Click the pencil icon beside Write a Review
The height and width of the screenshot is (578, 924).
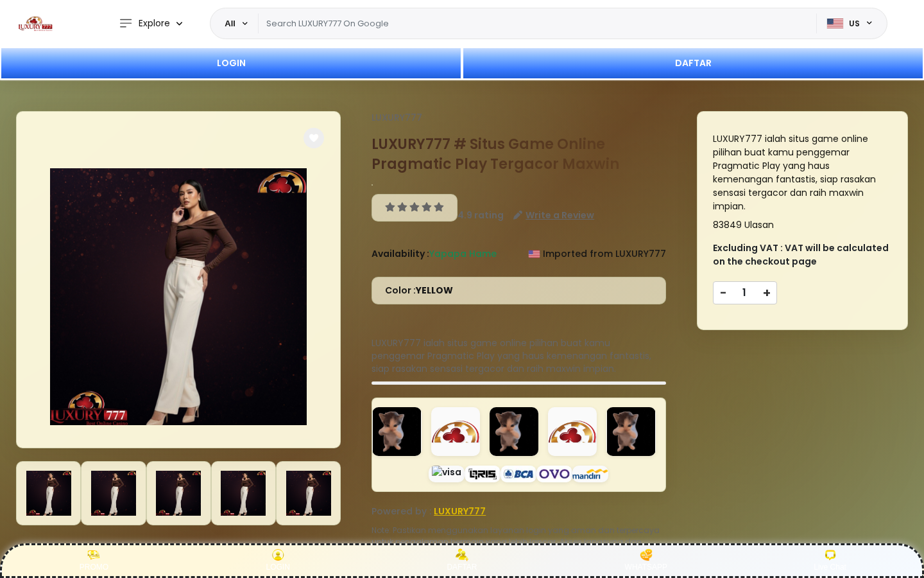point(518,215)
